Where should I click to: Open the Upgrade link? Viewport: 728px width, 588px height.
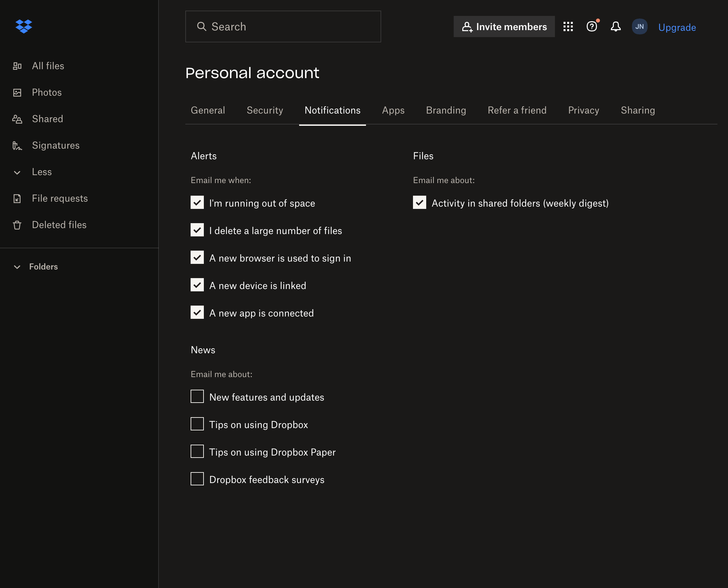(677, 27)
